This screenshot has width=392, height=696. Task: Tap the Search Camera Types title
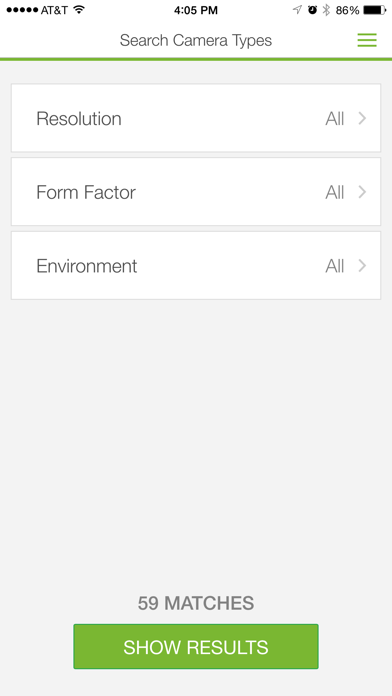[196, 40]
